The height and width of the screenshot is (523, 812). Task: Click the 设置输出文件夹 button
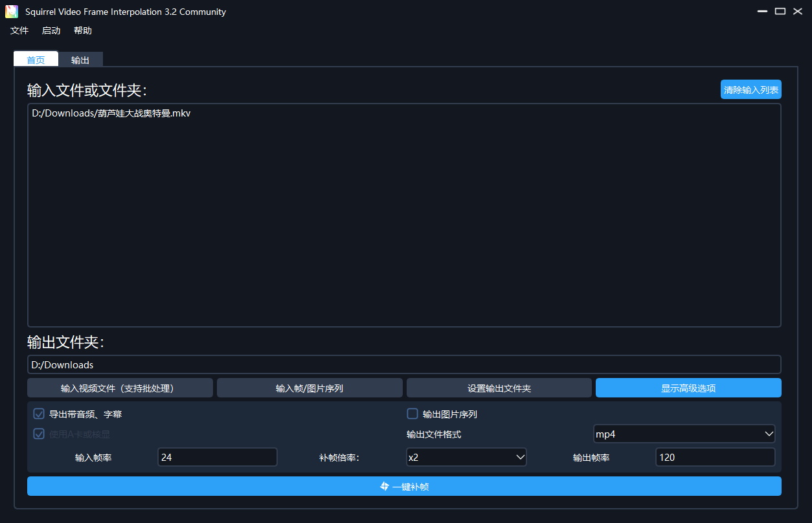499,388
